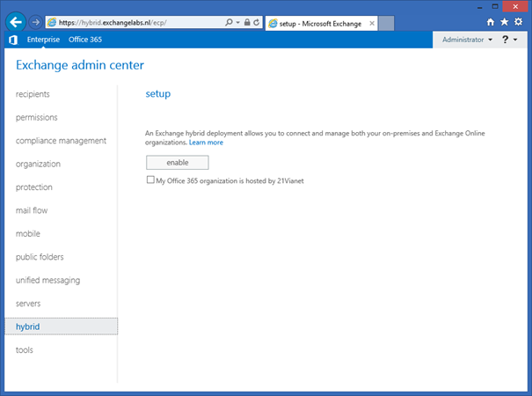Click the lock security icon in address bar
The image size is (532, 396).
245,21
